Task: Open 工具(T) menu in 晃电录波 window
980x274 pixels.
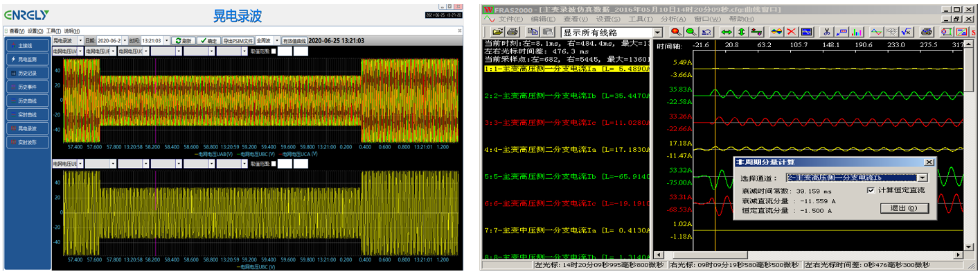Action: pyautogui.click(x=53, y=31)
